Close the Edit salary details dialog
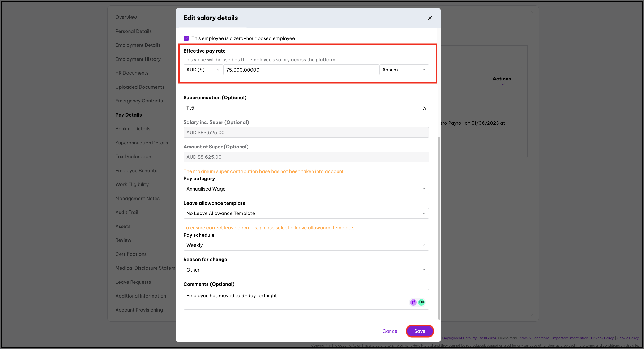The width and height of the screenshot is (644, 349). pyautogui.click(x=430, y=18)
